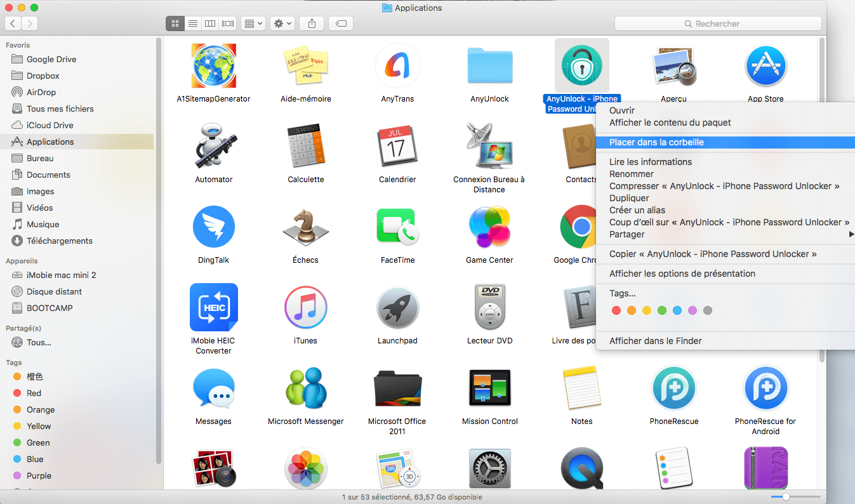Switch to column view mode

coord(210,23)
